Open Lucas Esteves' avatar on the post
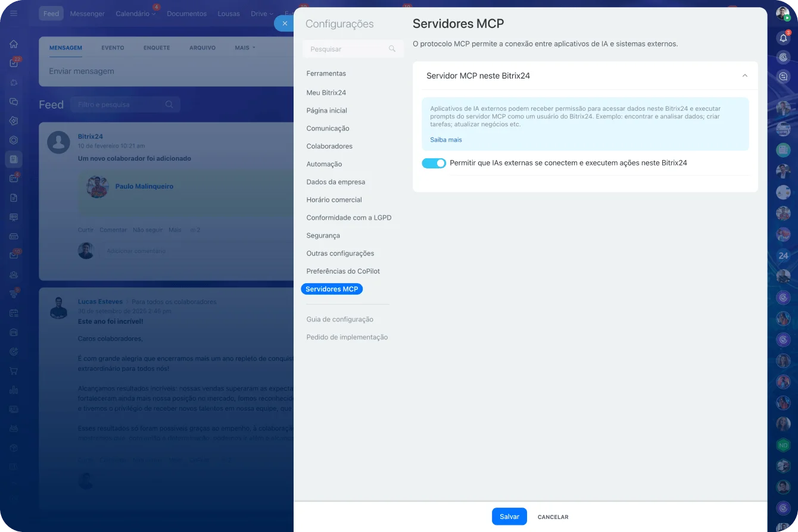This screenshot has height=532, width=798. (x=58, y=308)
